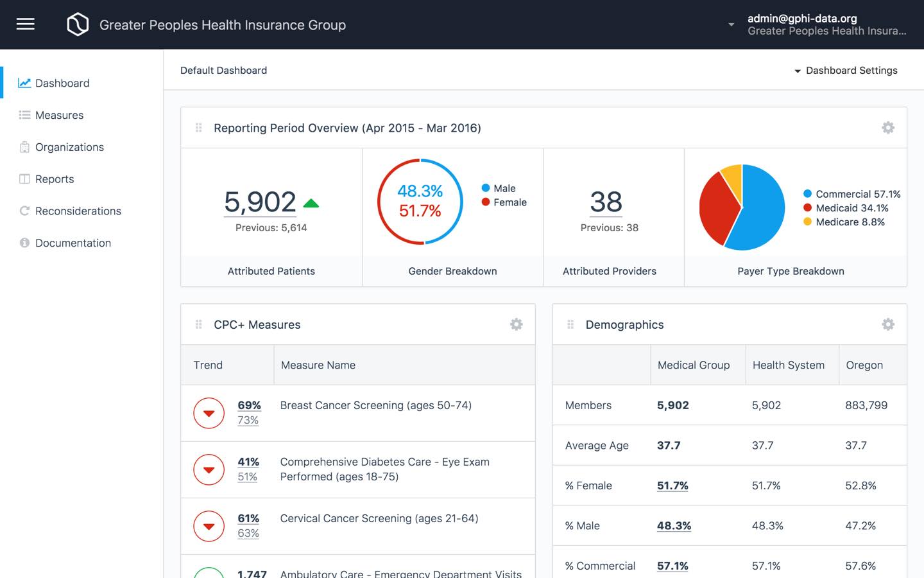This screenshot has height=578, width=924.
Task: Open CPC+ Measures gear settings
Action: (516, 324)
